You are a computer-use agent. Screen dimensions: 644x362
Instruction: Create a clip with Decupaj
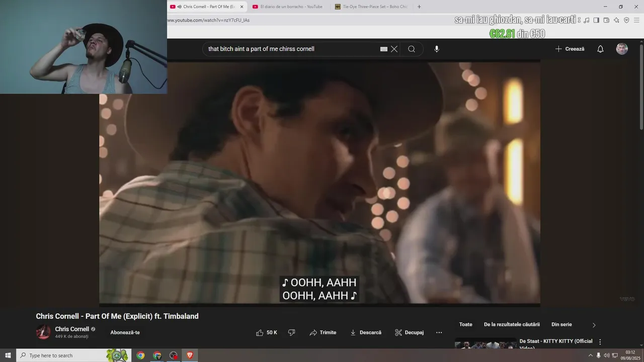click(409, 332)
